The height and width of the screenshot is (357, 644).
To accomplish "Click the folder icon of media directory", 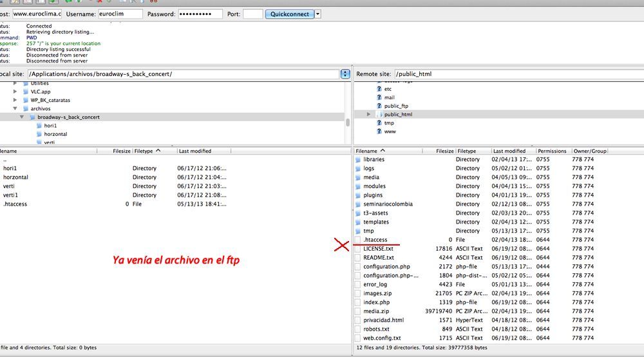I will 357,177.
